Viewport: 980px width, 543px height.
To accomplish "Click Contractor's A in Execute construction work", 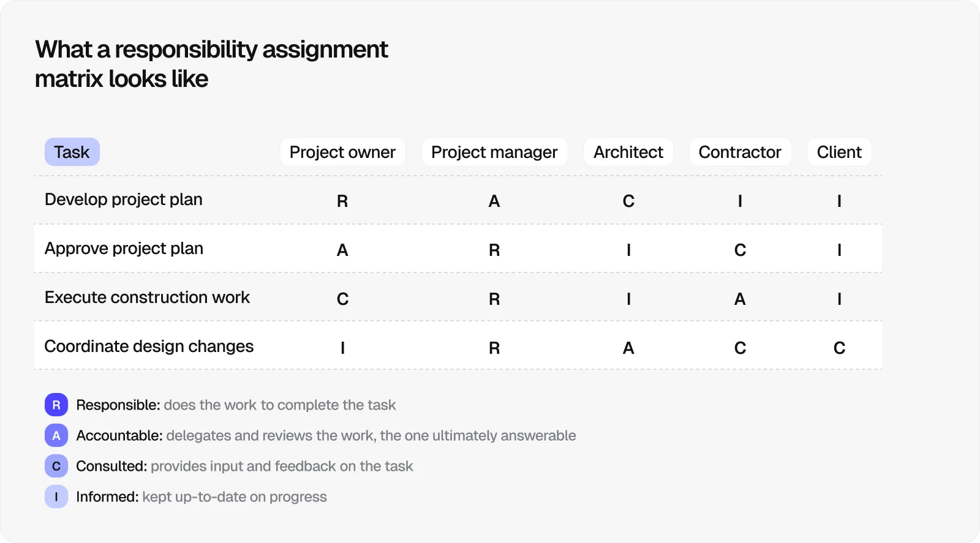I will pyautogui.click(x=740, y=299).
